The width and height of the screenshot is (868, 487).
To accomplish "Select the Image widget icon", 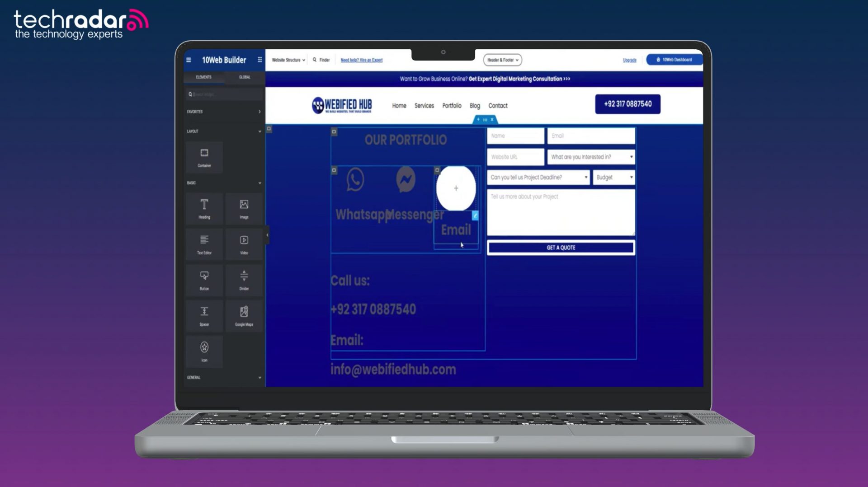I will pos(244,208).
